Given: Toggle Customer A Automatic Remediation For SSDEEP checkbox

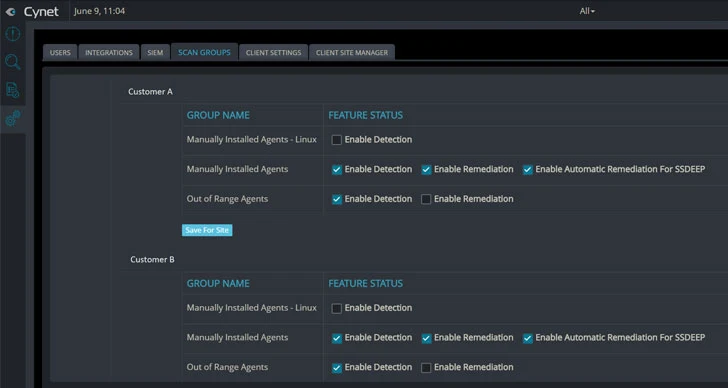Looking at the screenshot, I should coord(527,169).
